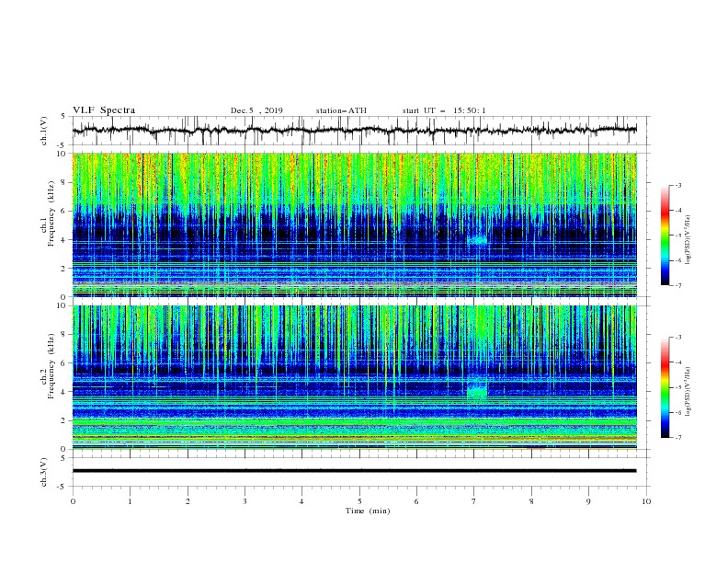Image resolution: width=728 pixels, height=563 pixels.
Task: Click the '-7' value on the ch.2 color bar
Action: pyautogui.click(x=677, y=437)
